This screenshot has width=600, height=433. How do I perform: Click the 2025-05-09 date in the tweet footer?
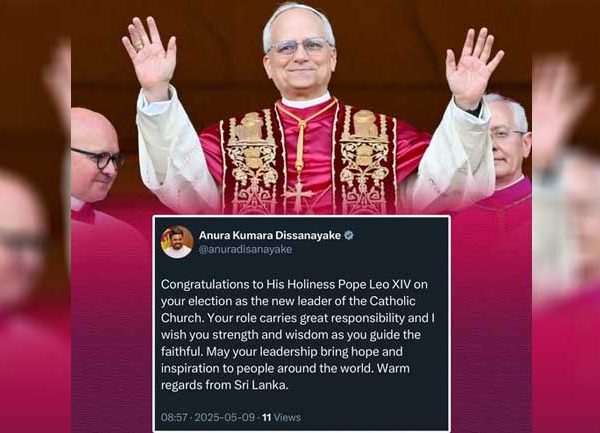pos(225,417)
